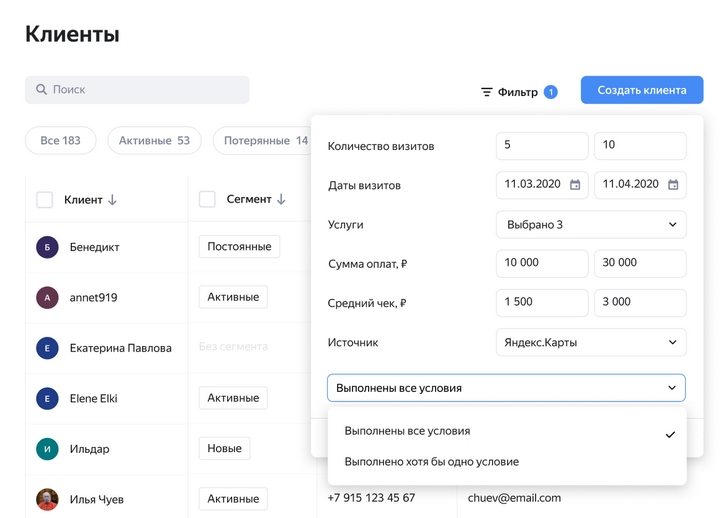
Task: Click payment sum field 10 000
Action: [542, 263]
